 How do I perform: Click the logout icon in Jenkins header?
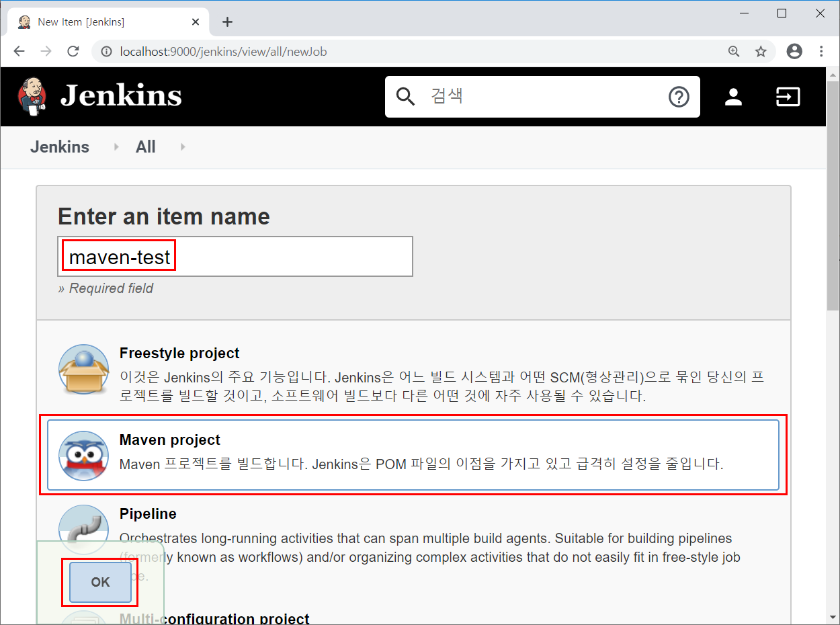point(788,97)
